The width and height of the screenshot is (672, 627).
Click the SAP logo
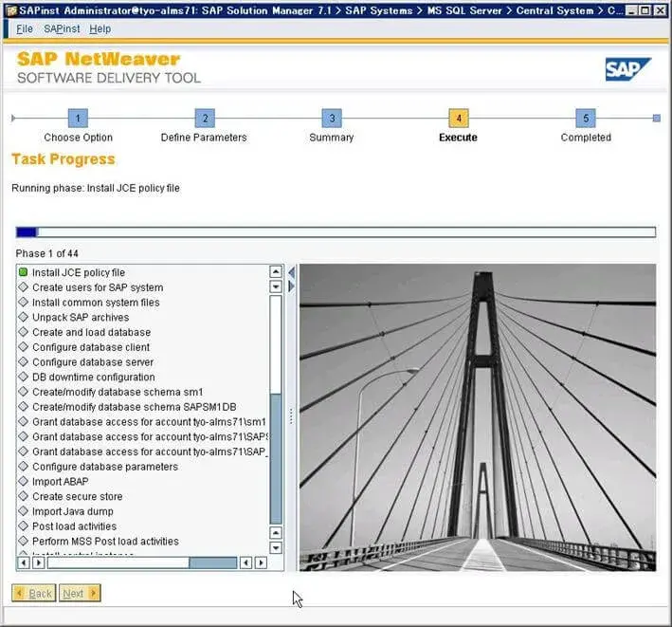(x=627, y=69)
